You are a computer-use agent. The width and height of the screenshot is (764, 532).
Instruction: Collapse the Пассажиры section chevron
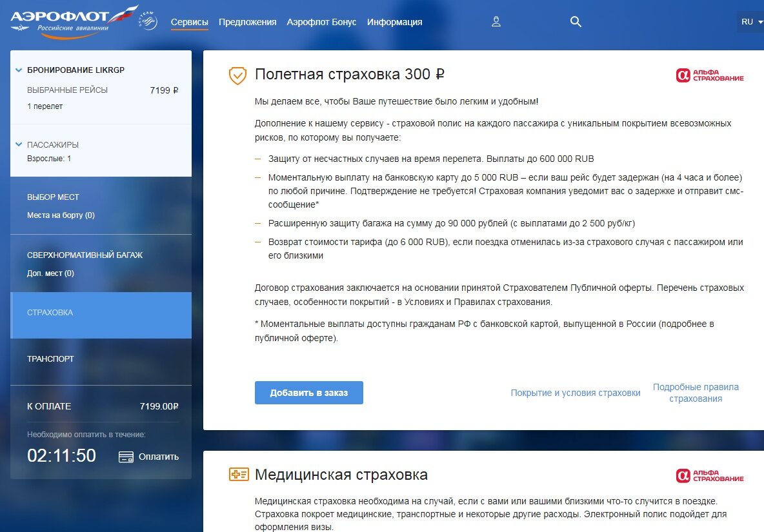click(19, 144)
